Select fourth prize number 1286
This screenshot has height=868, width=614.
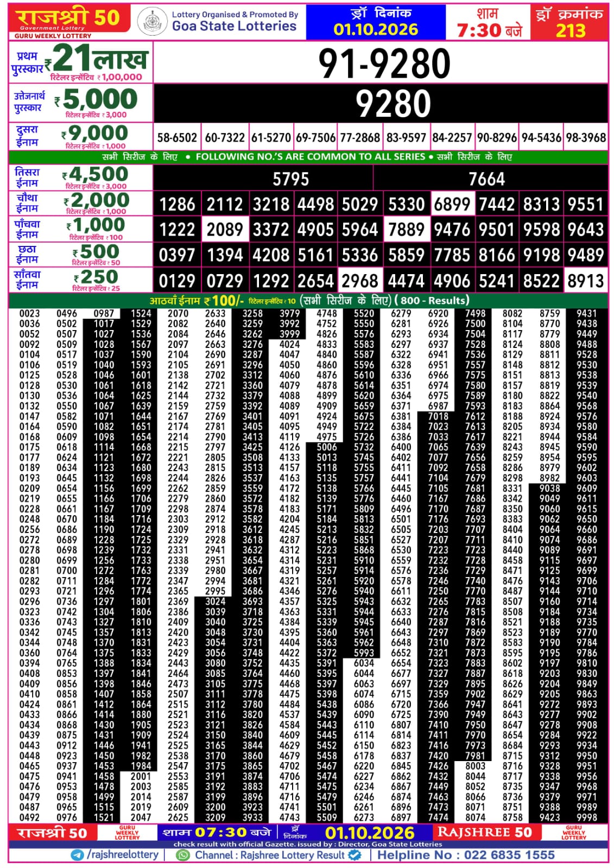(177, 204)
